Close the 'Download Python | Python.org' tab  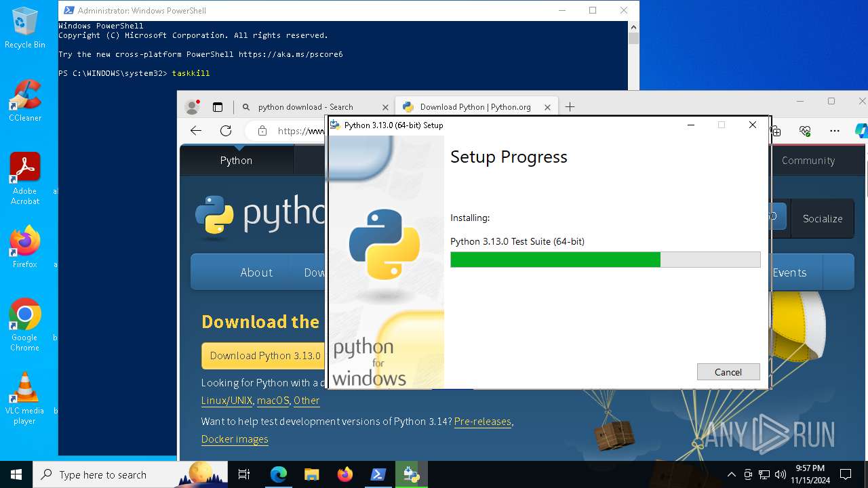point(547,107)
